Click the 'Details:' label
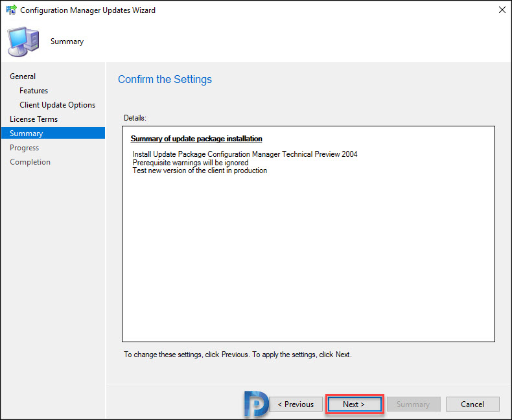Viewport: 512px width, 420px height. [135, 118]
